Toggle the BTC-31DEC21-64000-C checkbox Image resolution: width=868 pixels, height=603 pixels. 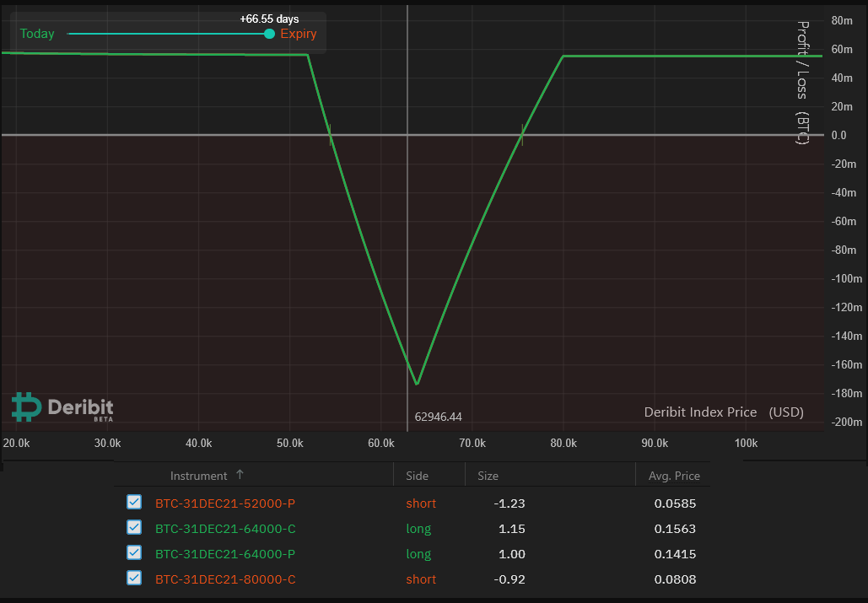point(134,528)
